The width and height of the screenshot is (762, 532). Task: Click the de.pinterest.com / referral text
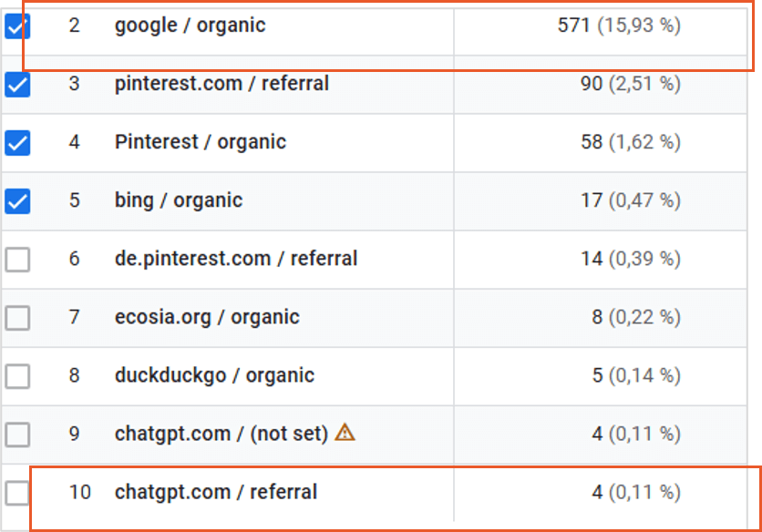click(236, 259)
